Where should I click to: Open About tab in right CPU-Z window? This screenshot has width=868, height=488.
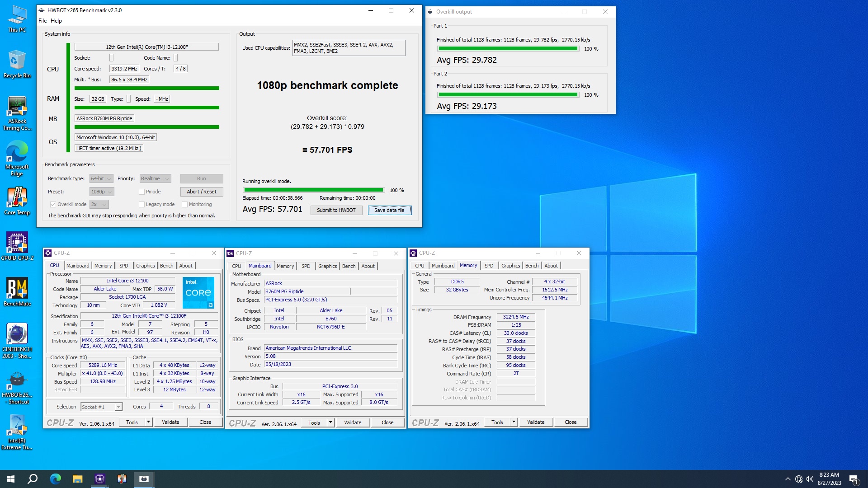pyautogui.click(x=551, y=266)
